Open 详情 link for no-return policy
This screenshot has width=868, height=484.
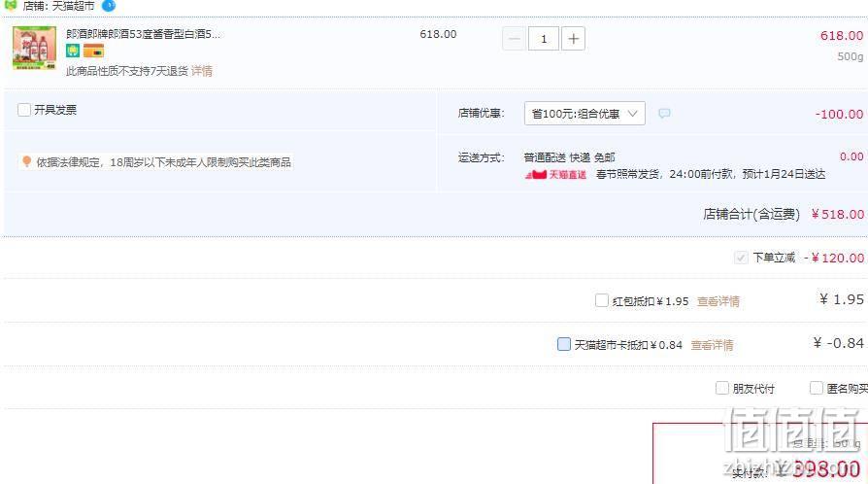coord(202,71)
